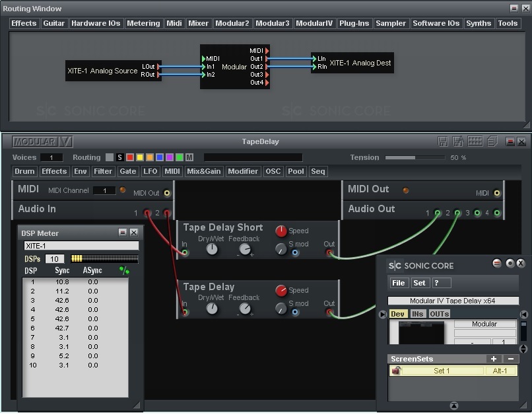
Task: Click the Voices number field
Action: click(x=51, y=158)
